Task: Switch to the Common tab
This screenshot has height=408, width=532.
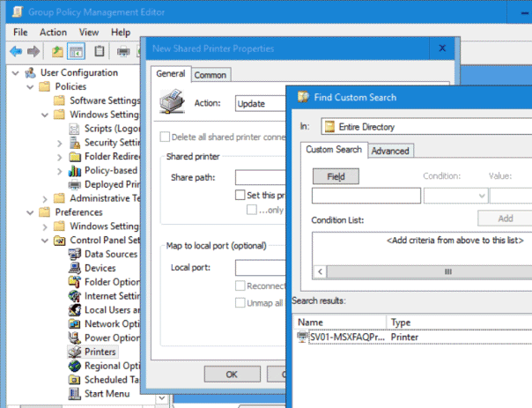Action: [x=211, y=75]
